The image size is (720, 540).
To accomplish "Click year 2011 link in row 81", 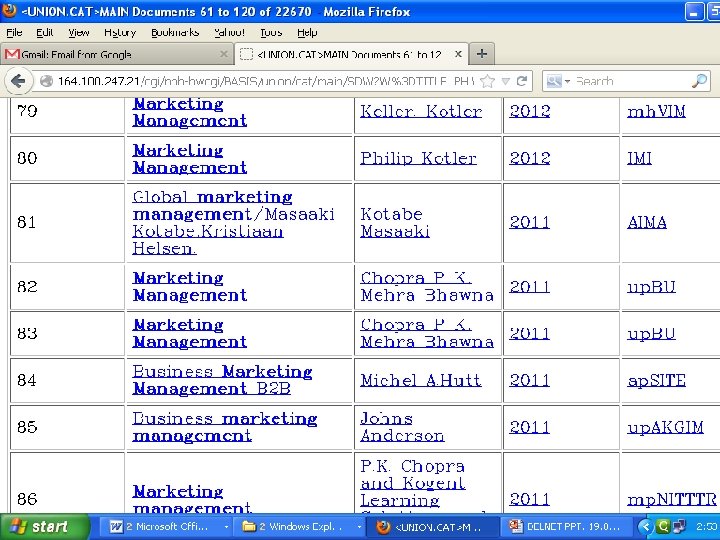I will (x=529, y=223).
